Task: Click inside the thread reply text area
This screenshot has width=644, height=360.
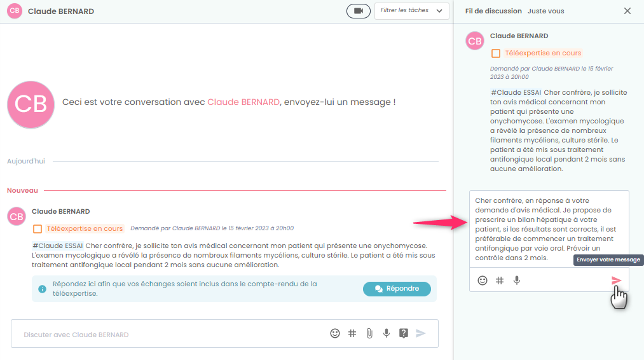Action: coord(548,229)
